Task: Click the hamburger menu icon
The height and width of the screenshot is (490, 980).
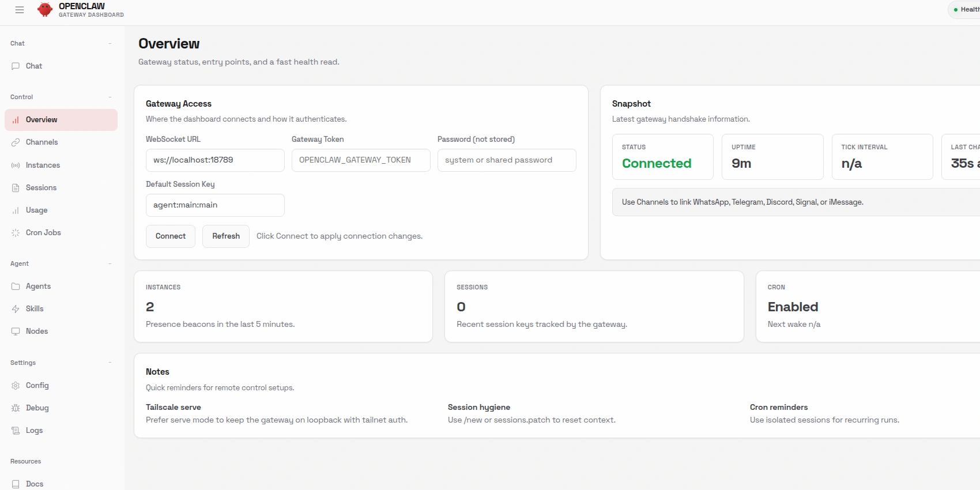Action: pyautogui.click(x=20, y=10)
